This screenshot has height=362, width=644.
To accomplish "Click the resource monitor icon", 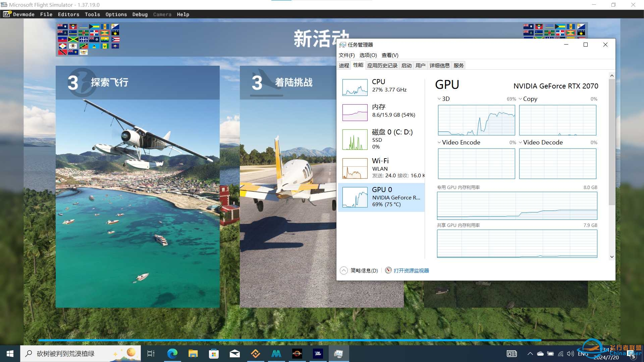I will pyautogui.click(x=388, y=270).
